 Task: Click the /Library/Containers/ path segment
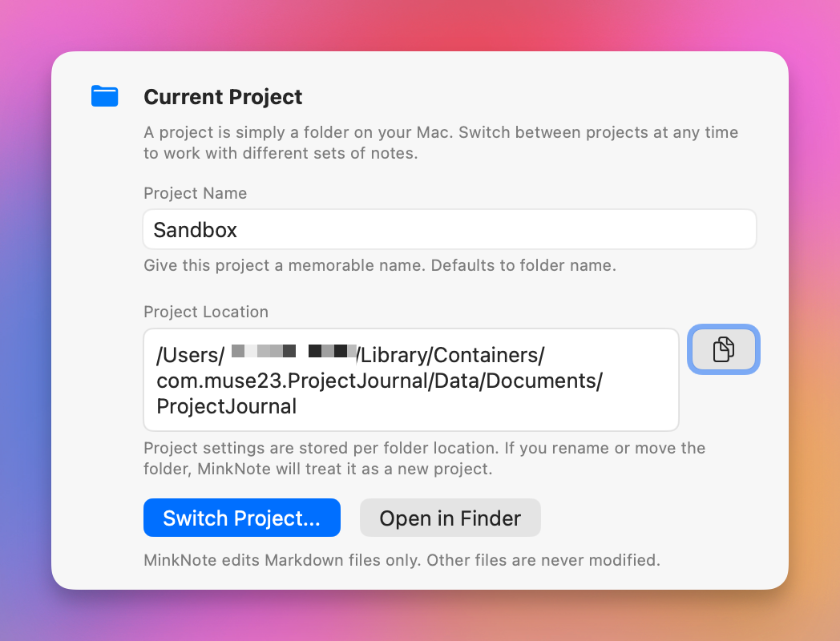[450, 355]
